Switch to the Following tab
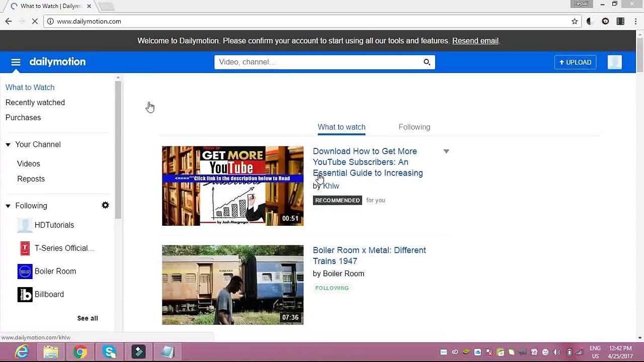 point(414,127)
